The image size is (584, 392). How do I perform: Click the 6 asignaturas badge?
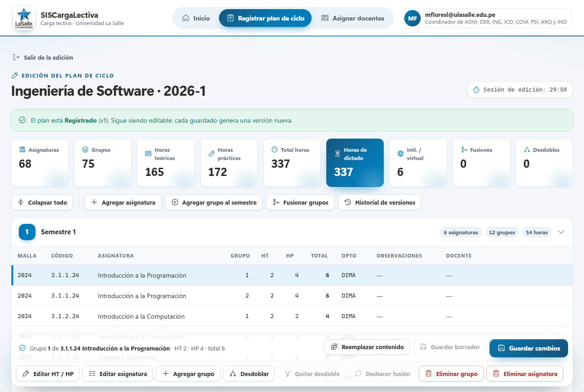point(461,232)
